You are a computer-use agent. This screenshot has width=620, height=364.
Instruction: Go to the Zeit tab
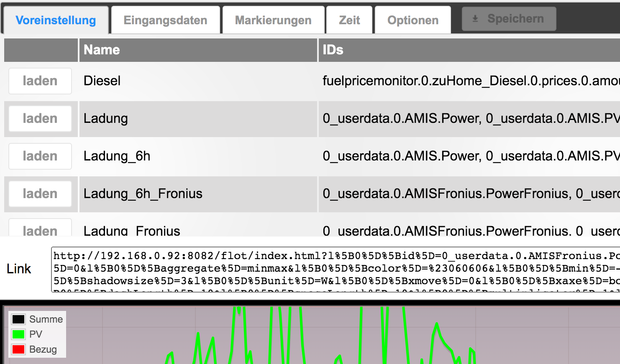[349, 20]
